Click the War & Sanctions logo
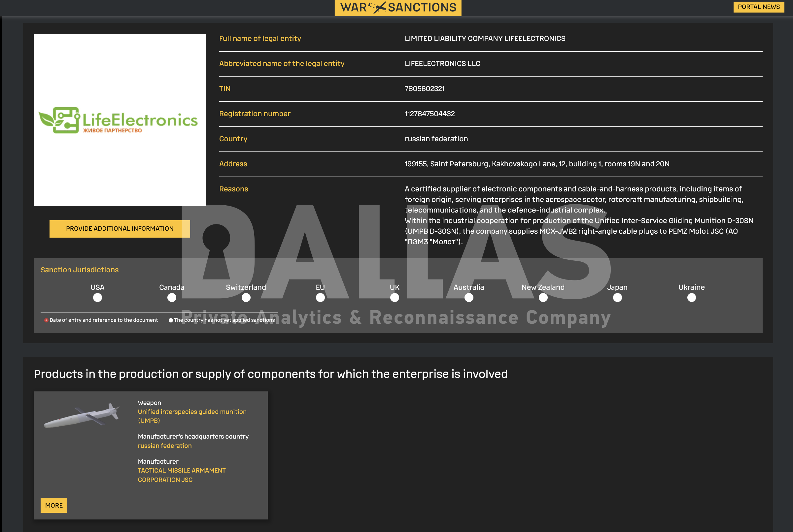Screen dimensions: 793x532 pos(398,8)
